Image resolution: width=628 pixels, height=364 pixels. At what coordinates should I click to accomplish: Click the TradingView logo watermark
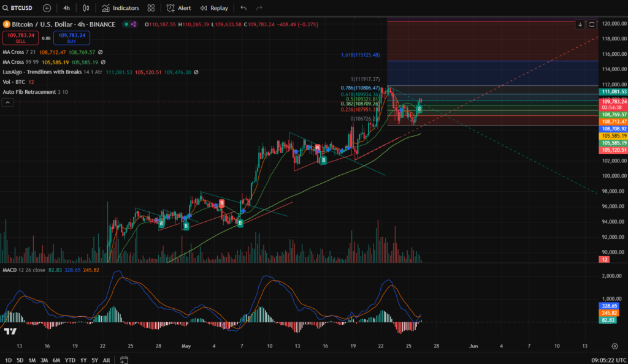point(10,331)
